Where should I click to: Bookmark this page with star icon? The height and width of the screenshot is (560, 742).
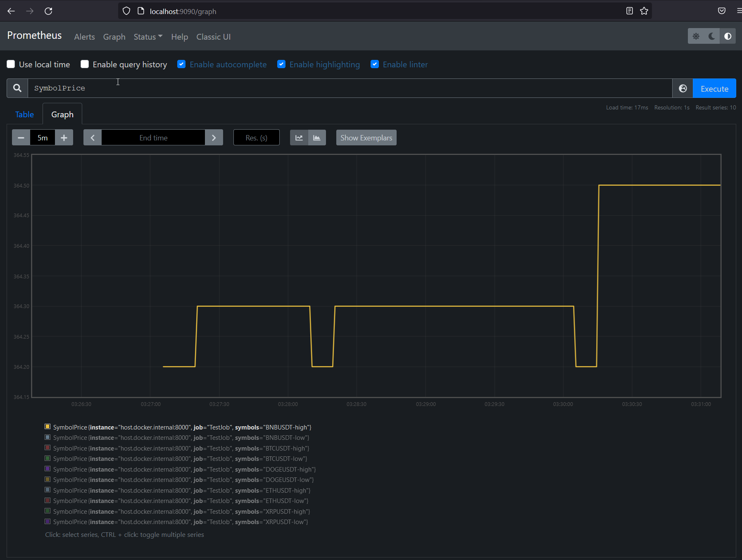(x=644, y=11)
